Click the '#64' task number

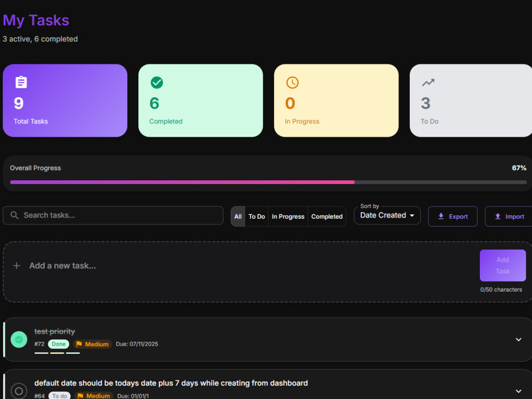coord(39,396)
